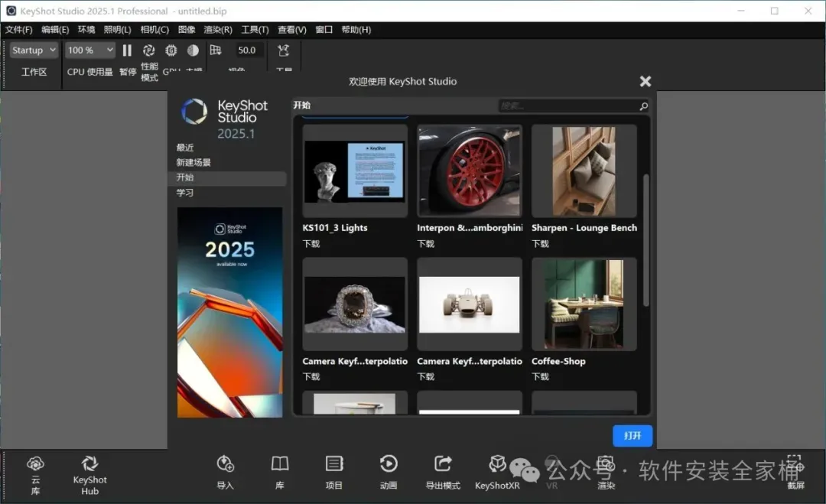
Task: Open the 图像 menu
Action: [x=187, y=30]
